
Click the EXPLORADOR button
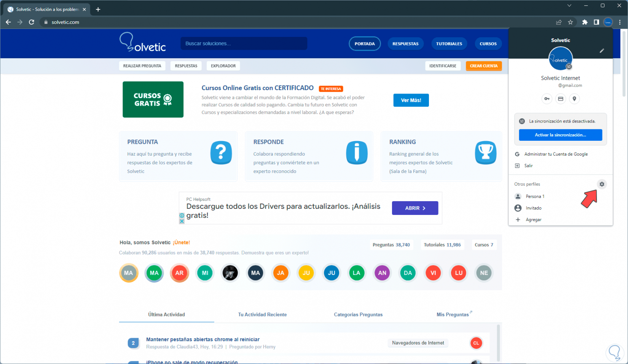(x=223, y=66)
